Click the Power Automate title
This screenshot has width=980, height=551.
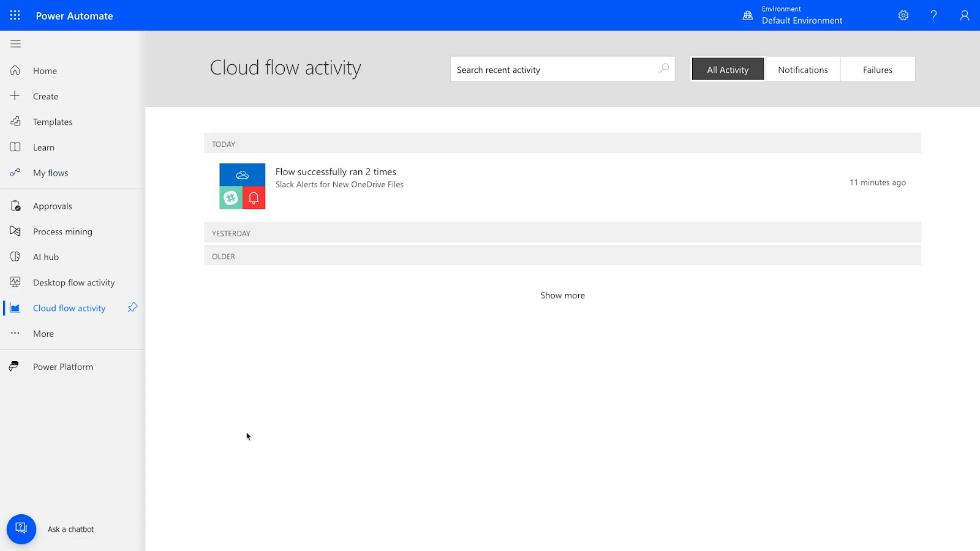74,16
